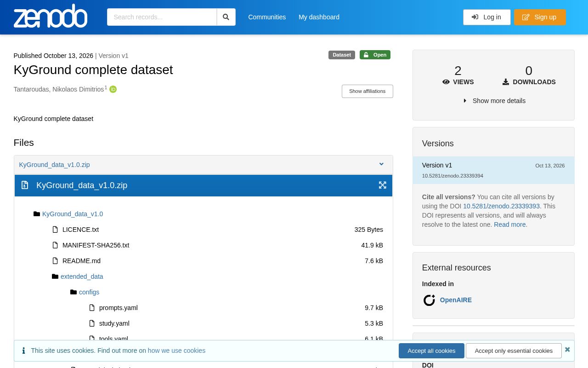Open the OpenAIRE link
The width and height of the screenshot is (588, 368).
456,300
